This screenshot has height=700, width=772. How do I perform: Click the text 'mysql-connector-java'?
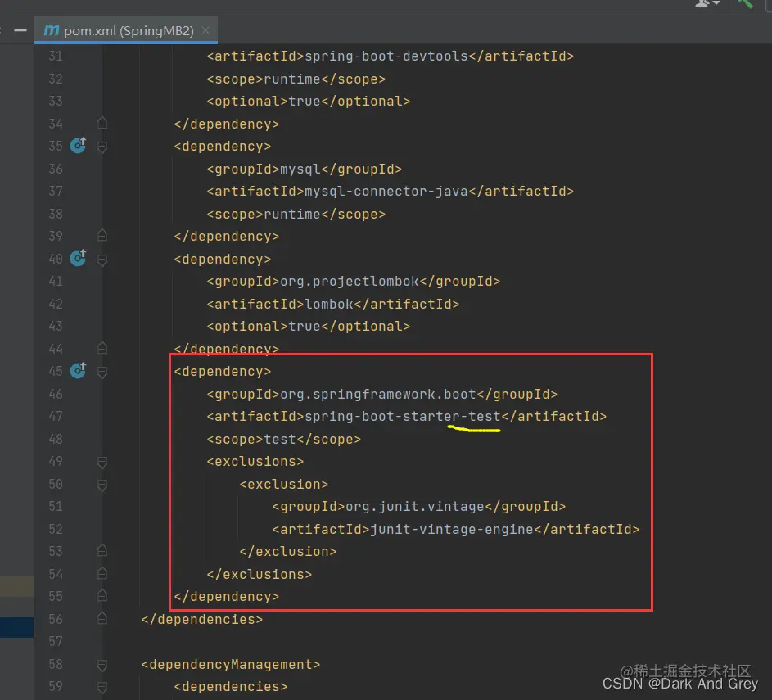[x=386, y=191]
